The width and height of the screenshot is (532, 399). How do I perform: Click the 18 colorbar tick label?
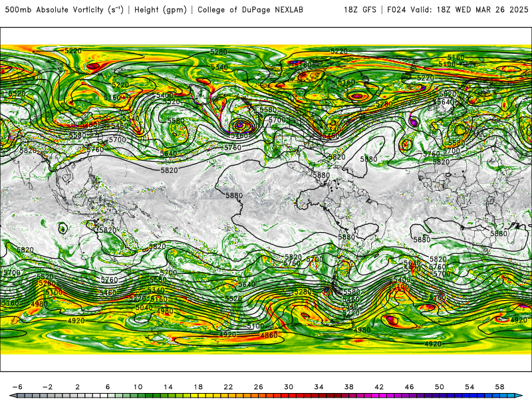[x=198, y=387]
